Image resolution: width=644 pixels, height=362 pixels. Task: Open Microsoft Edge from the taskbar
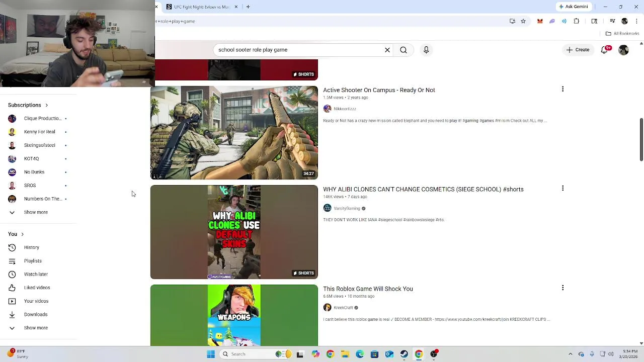[x=360, y=354]
